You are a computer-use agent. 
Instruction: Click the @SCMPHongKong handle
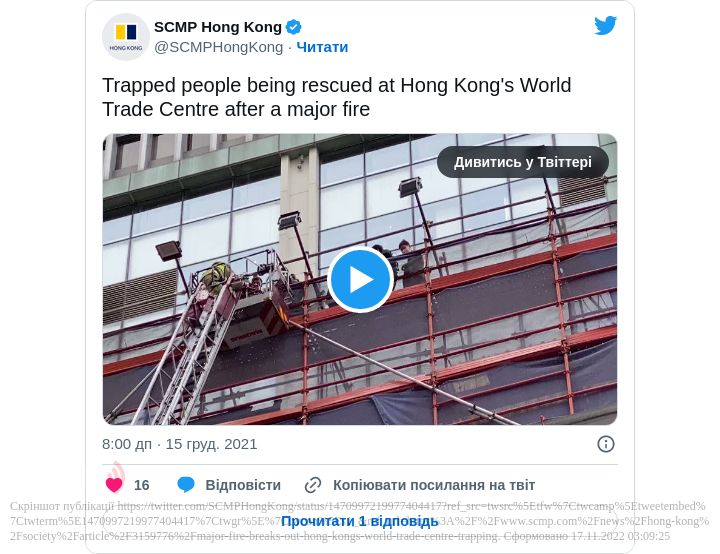coord(219,47)
